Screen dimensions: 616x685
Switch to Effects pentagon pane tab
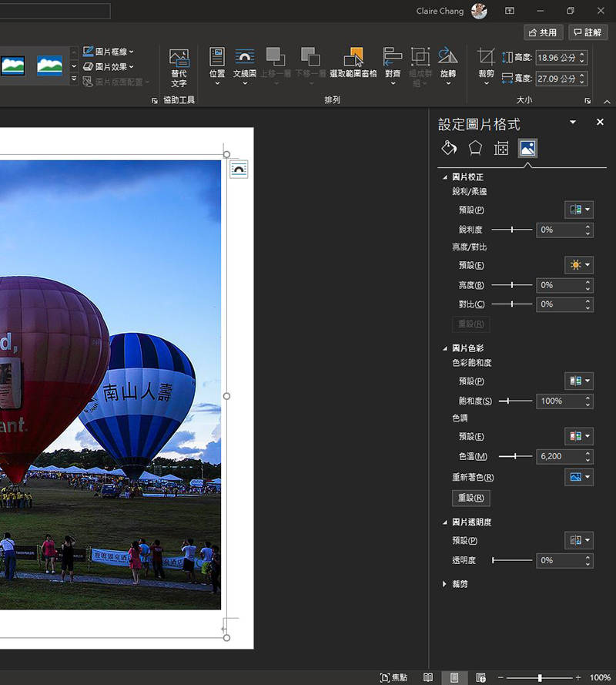click(x=475, y=149)
